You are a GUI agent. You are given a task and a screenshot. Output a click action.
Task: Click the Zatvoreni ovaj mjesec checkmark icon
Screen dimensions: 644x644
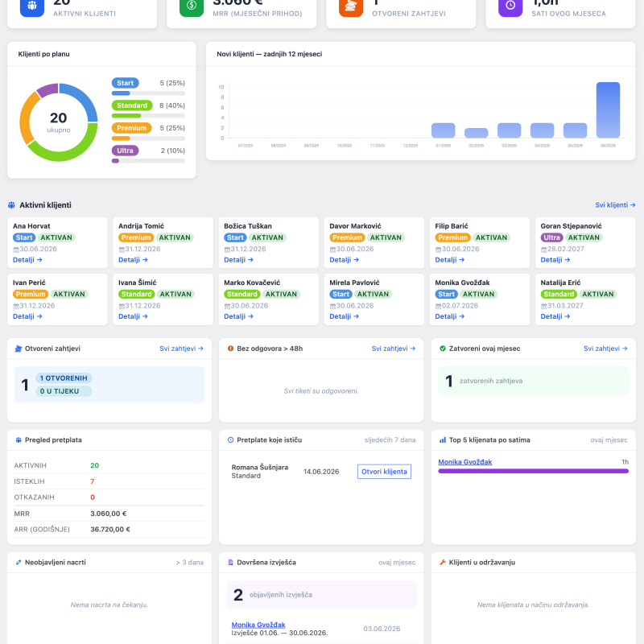click(442, 349)
